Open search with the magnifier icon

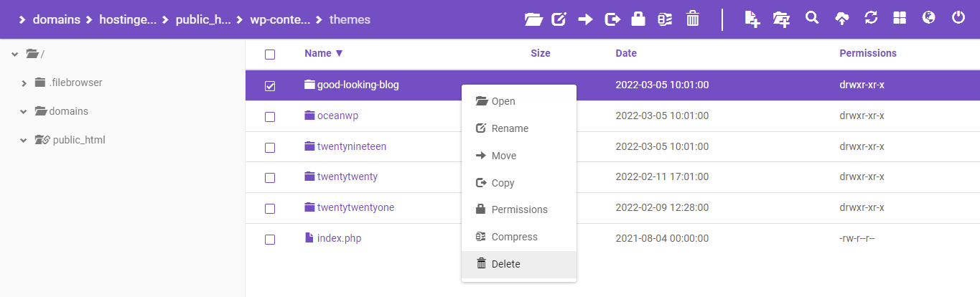click(x=812, y=18)
